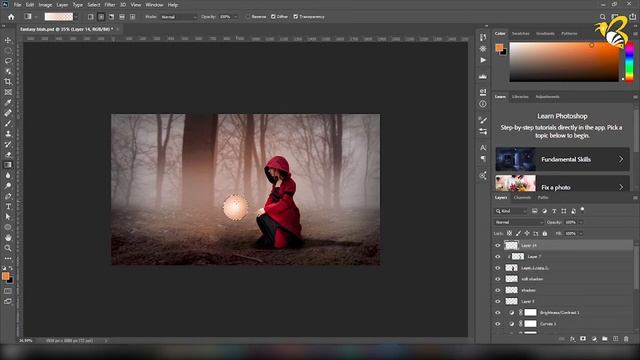The width and height of the screenshot is (640, 360).
Task: Toggle the Reverse checkbox
Action: (x=247, y=17)
